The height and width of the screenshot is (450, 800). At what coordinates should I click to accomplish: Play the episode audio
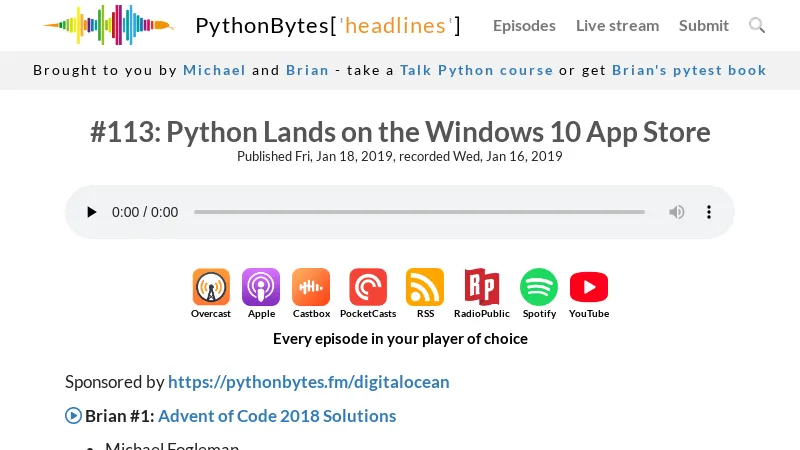click(x=92, y=212)
